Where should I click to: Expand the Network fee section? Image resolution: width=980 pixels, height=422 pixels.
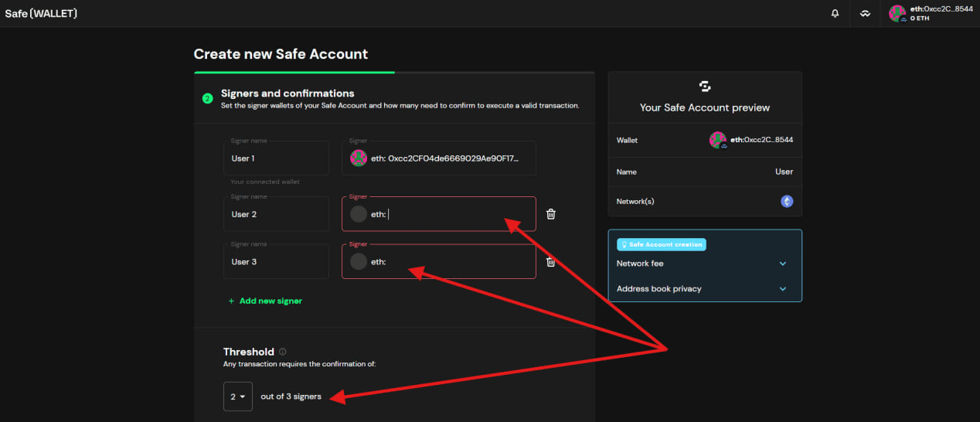[705, 264]
